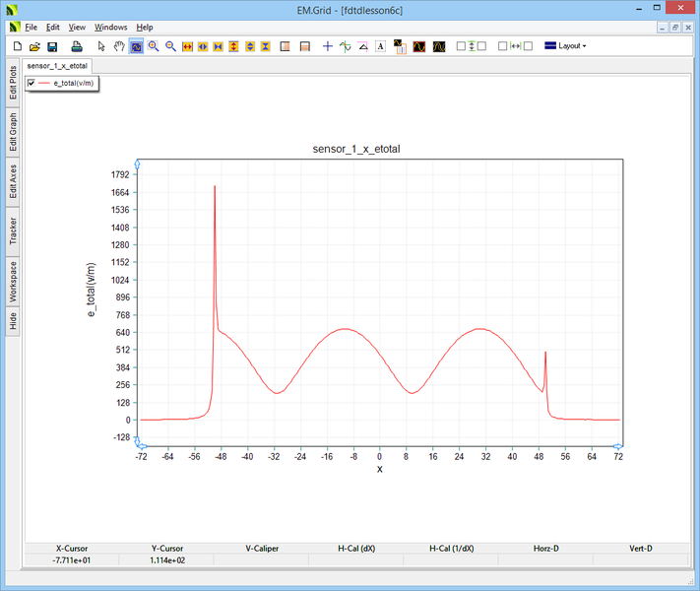The image size is (700, 591).
Task: Open the Edit menu
Action: click(x=53, y=28)
